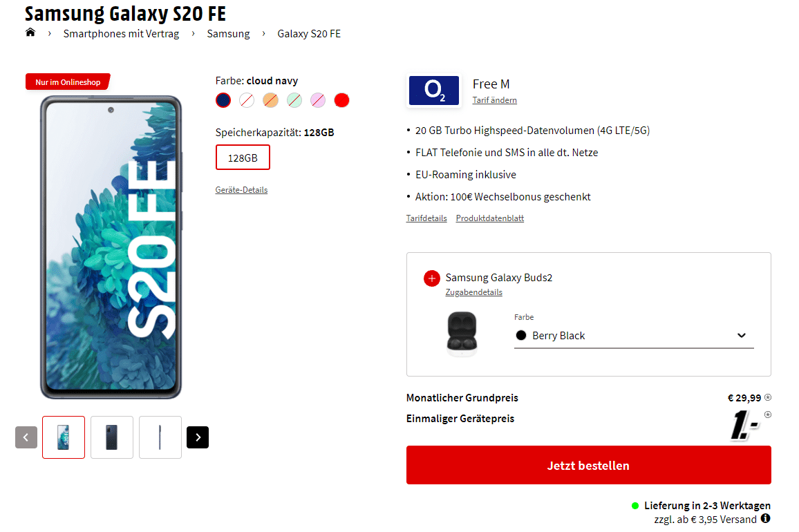Choose the red color swatch
This screenshot has height=532, width=799.
(341, 100)
